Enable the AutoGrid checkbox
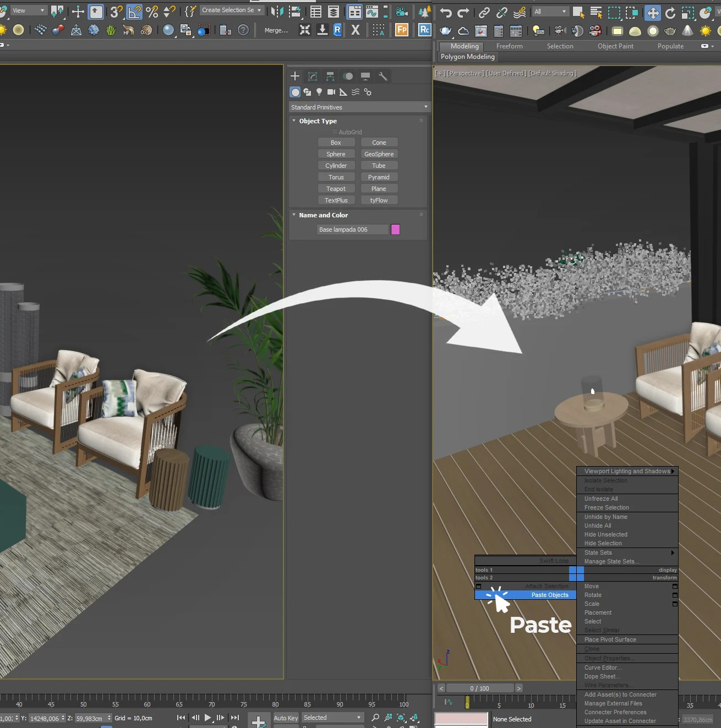Image resolution: width=721 pixels, height=728 pixels. (x=335, y=132)
